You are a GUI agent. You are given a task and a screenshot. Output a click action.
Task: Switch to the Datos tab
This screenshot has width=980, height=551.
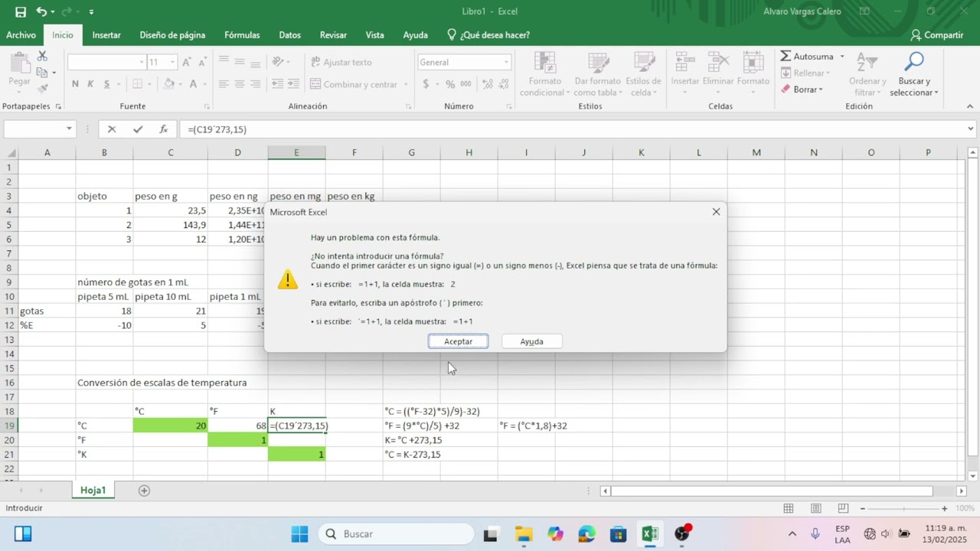[289, 35]
